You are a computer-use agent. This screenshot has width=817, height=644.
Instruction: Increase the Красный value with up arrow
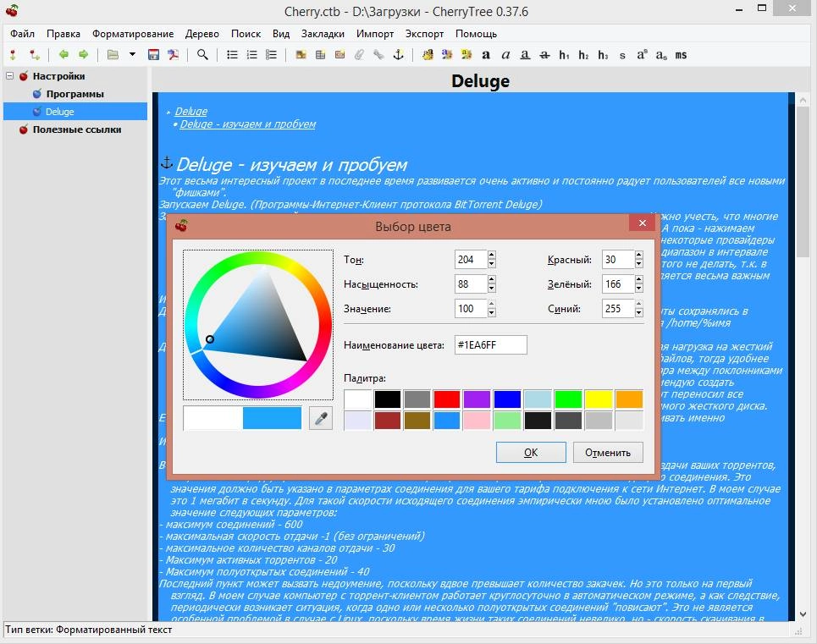(x=639, y=255)
